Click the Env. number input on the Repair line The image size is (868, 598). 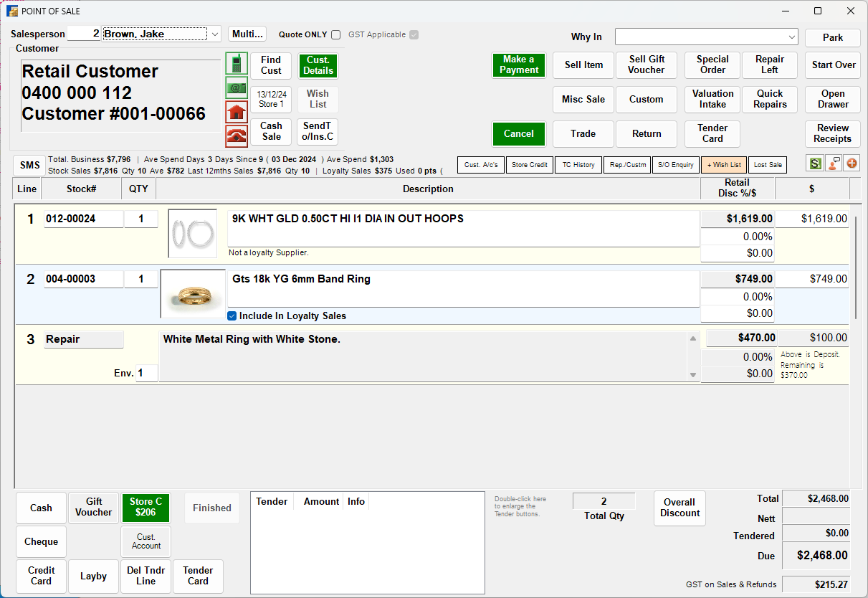coord(147,373)
